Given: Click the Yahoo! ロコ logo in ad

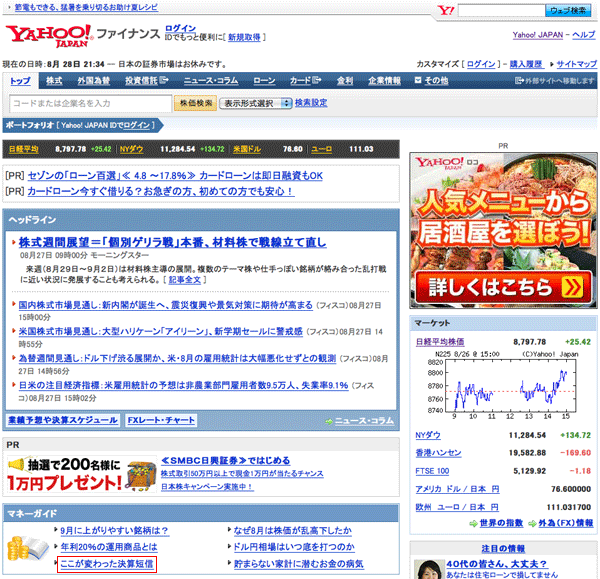Looking at the screenshot, I should point(446,165).
